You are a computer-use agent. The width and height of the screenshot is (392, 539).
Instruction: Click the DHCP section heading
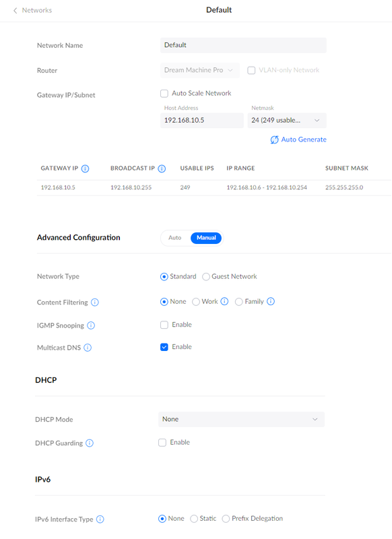(x=46, y=380)
